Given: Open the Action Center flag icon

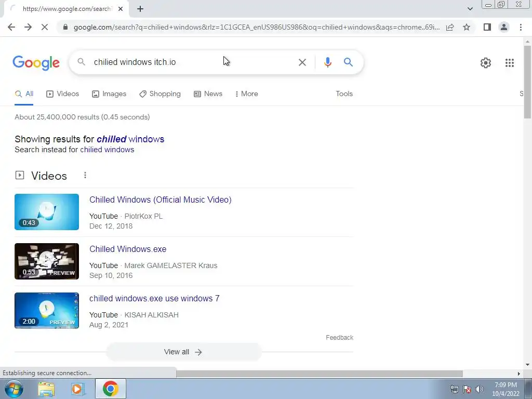Looking at the screenshot, I should 467,389.
